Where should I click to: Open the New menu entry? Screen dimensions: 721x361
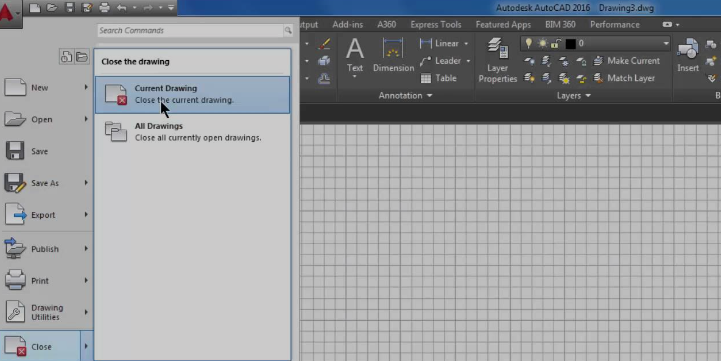click(46, 87)
